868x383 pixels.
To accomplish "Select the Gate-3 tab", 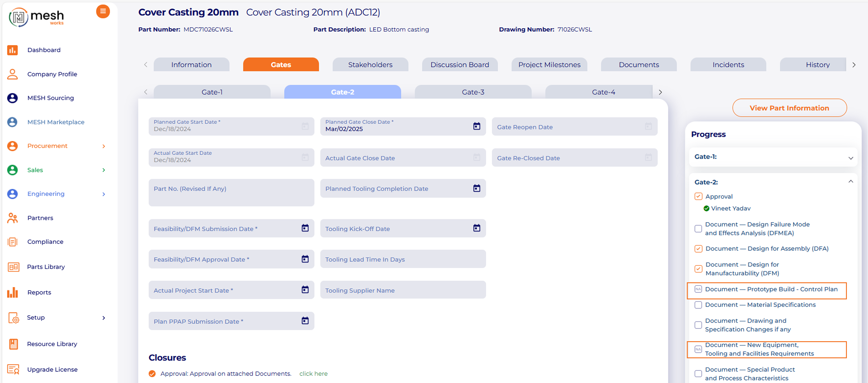I will [x=473, y=92].
